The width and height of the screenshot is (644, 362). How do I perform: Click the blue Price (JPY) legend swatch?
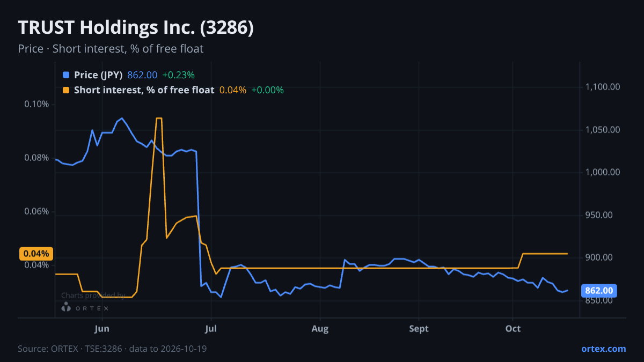pyautogui.click(x=66, y=75)
